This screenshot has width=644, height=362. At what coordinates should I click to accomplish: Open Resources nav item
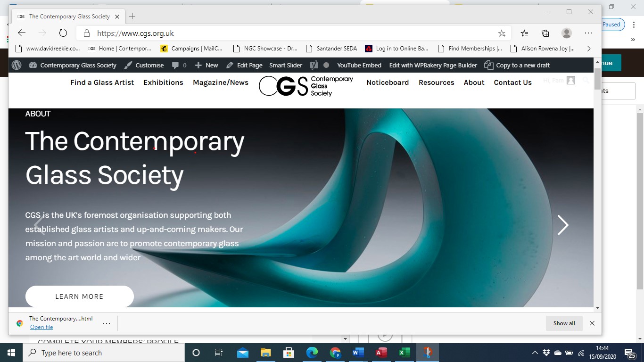click(x=437, y=82)
